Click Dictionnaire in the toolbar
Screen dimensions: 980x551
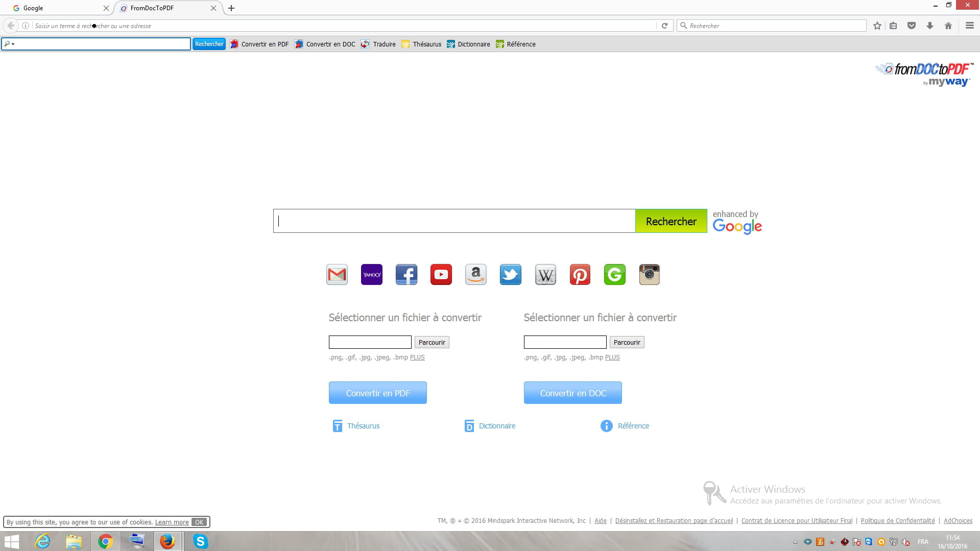pyautogui.click(x=468, y=44)
